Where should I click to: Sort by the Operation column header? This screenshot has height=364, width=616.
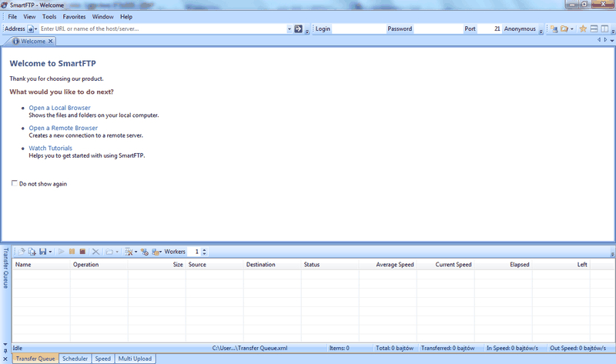pos(99,265)
